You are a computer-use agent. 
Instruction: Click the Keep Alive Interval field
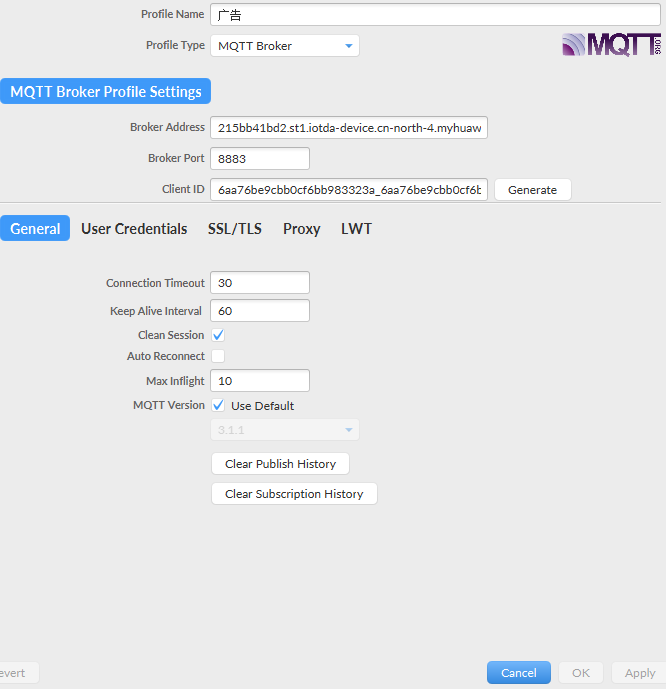click(x=260, y=311)
